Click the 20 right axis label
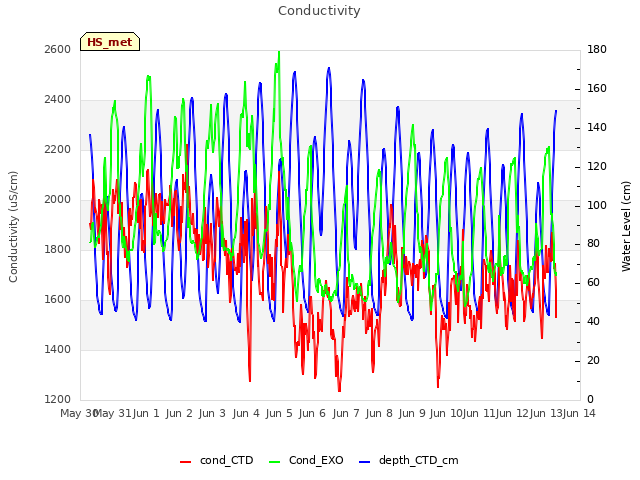Screen dimensions: 640x480 (593, 360)
